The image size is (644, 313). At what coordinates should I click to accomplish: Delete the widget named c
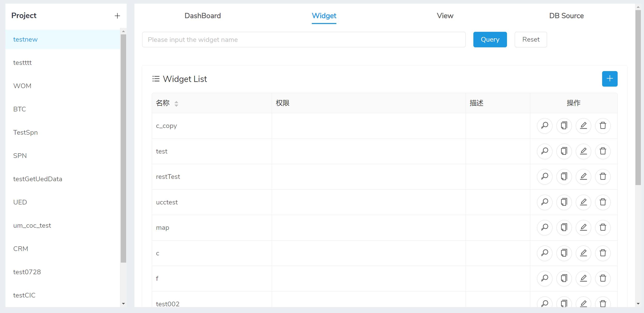(603, 253)
